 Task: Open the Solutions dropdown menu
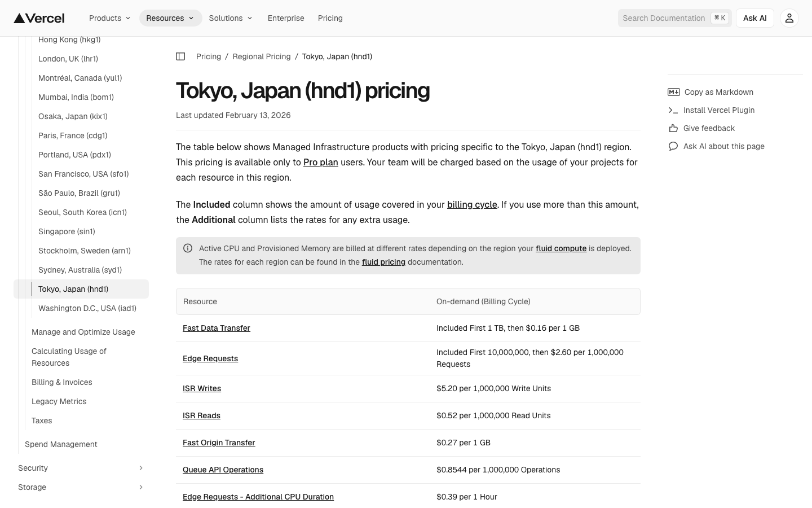point(231,18)
